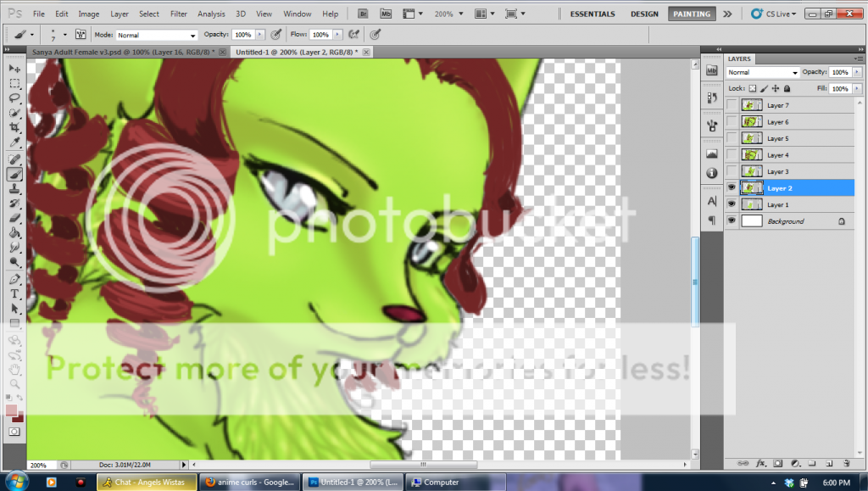Open the Filter menu

tap(178, 14)
